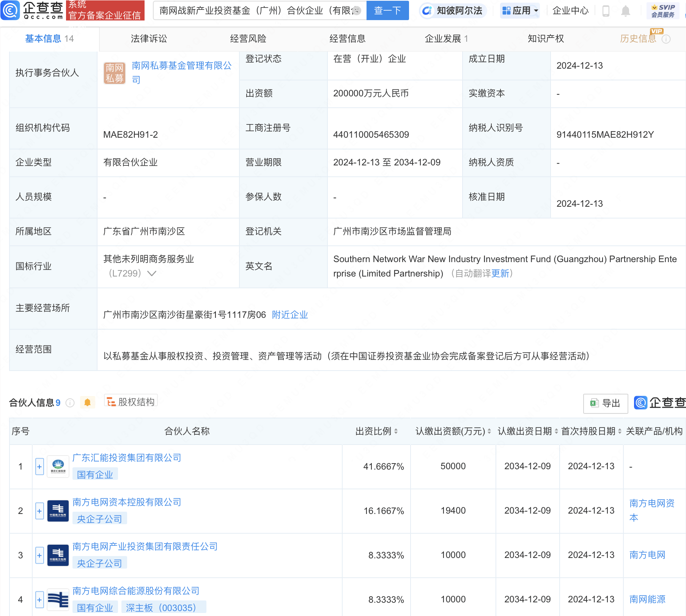Click 广东汇能投资集团 company logo
This screenshot has height=616, width=686.
[x=58, y=467]
